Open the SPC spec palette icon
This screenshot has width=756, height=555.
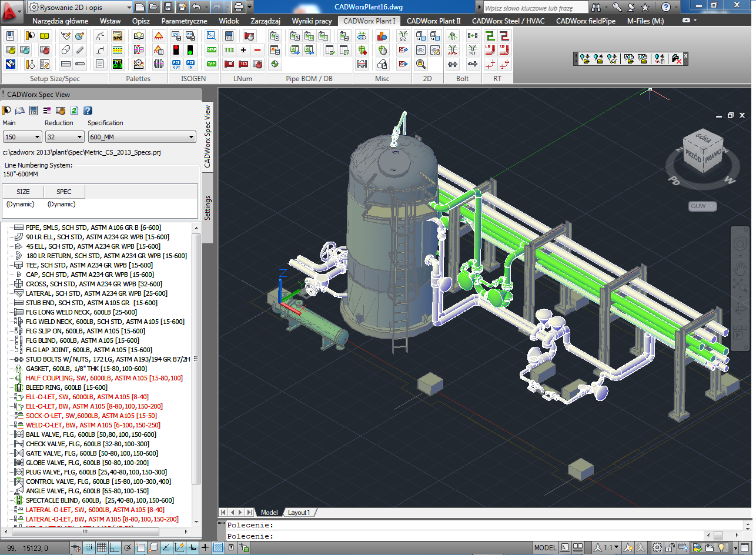tap(118, 36)
